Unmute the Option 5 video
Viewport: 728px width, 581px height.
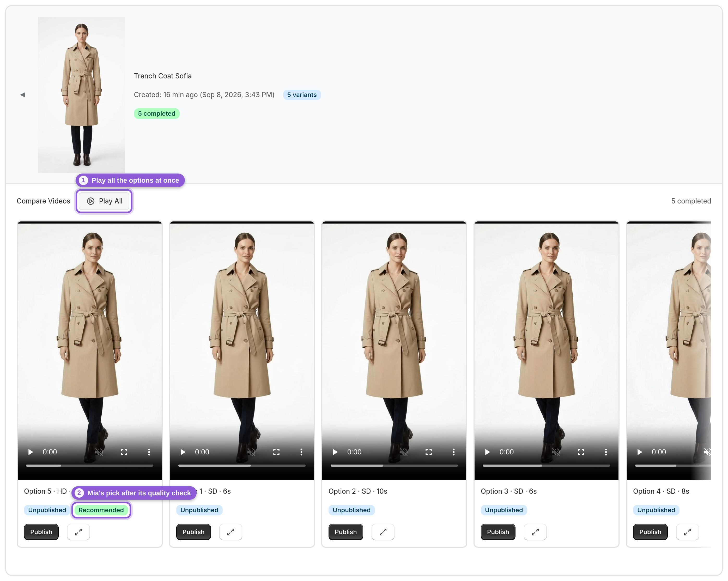coord(99,452)
